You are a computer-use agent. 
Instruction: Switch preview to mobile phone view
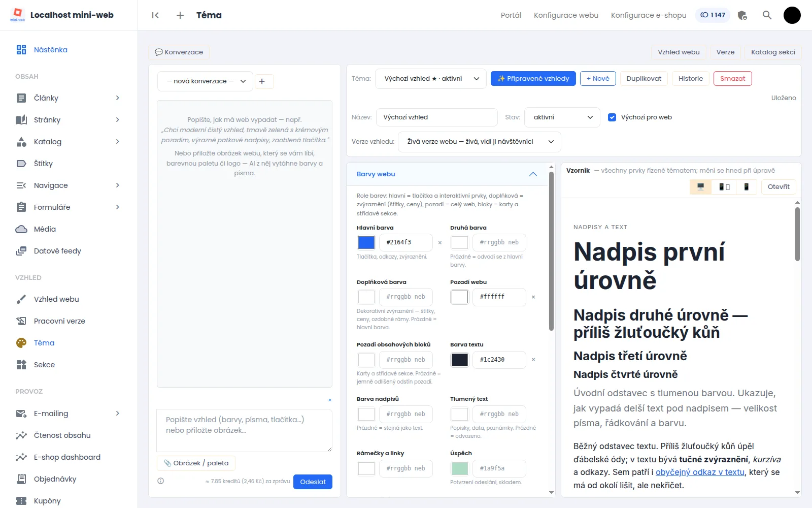point(746,187)
